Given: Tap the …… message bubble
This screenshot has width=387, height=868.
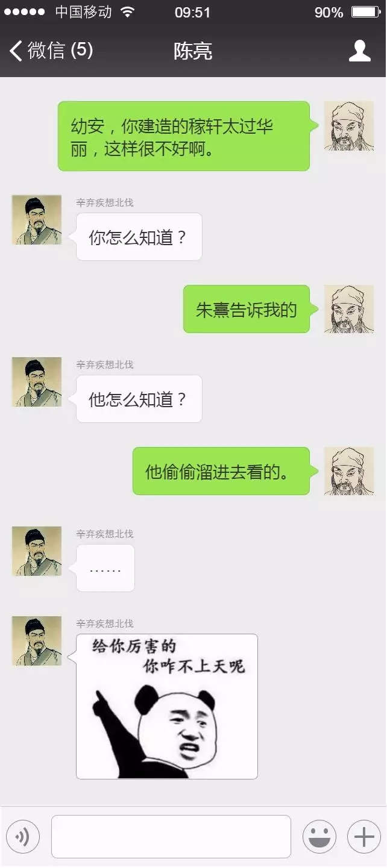Looking at the screenshot, I should [x=105, y=568].
